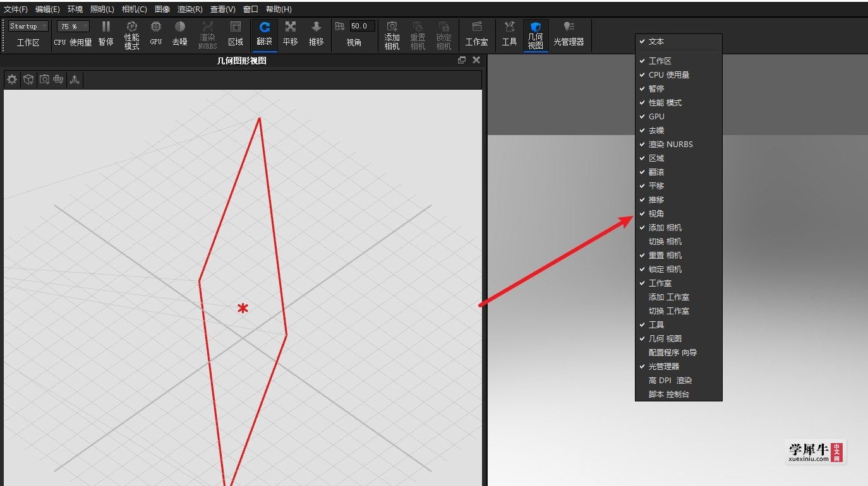Open the 编辑(E) menu
The width and height of the screenshot is (868, 486).
(47, 9)
